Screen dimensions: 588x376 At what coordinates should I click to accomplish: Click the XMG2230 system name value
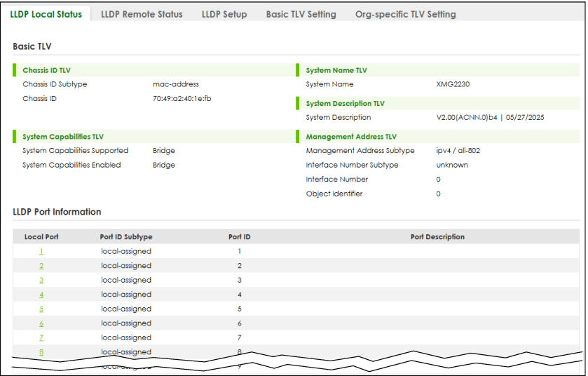453,84
